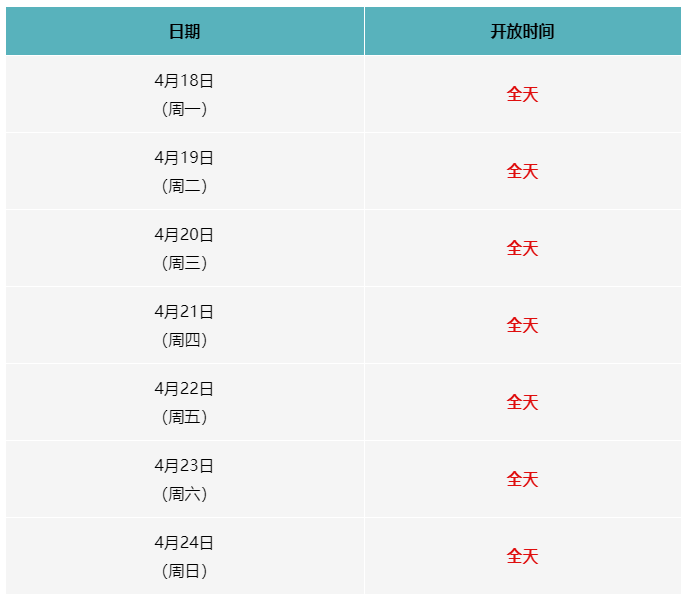687x599 pixels.
Task: Select 全天 in the 周五 row
Action: (x=522, y=402)
